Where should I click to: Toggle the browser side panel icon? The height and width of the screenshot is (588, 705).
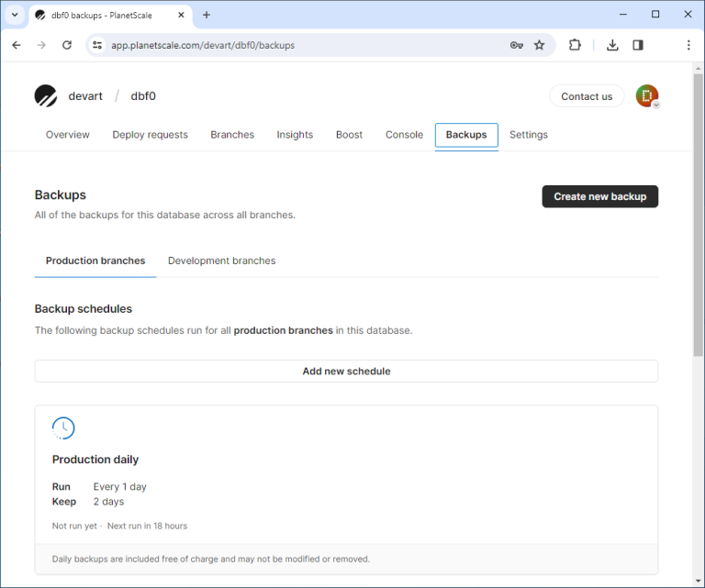[638, 45]
